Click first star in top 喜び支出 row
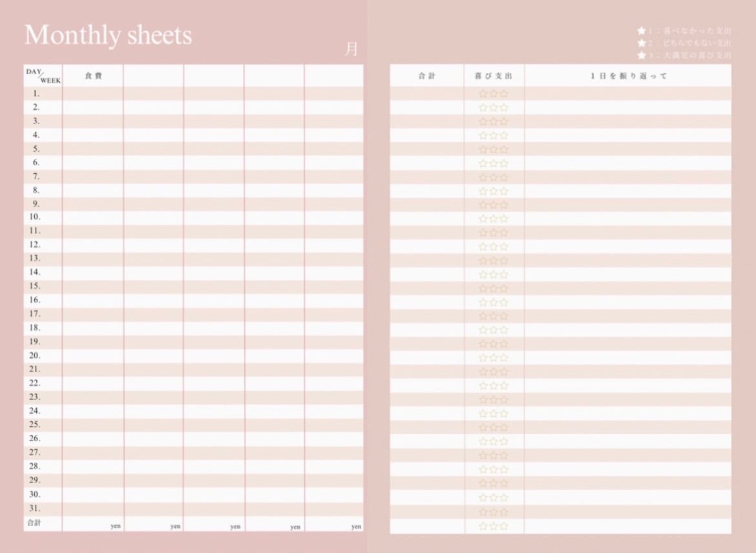Viewport: 756px width, 553px height. tap(483, 94)
